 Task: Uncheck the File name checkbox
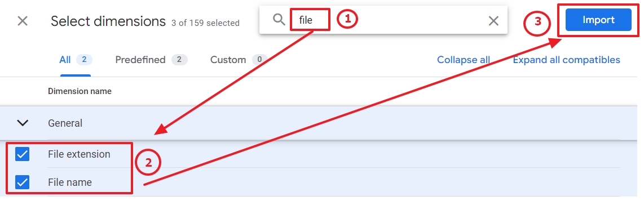tap(22, 182)
